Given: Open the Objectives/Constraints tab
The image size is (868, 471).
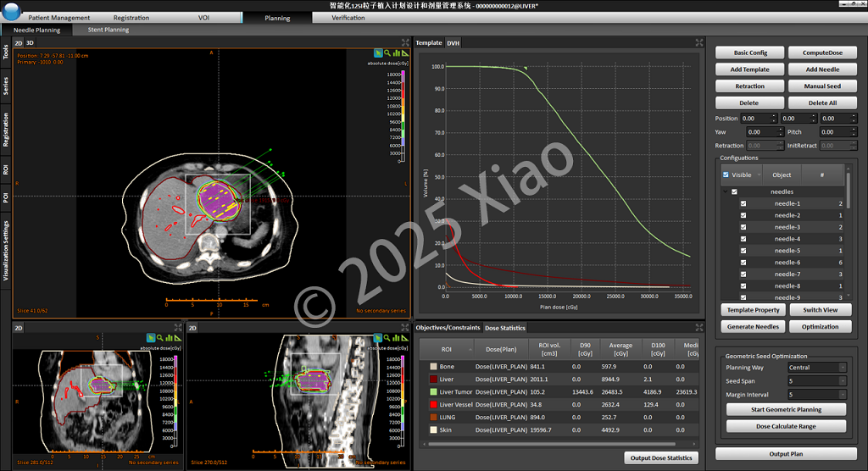Looking at the screenshot, I should [448, 328].
